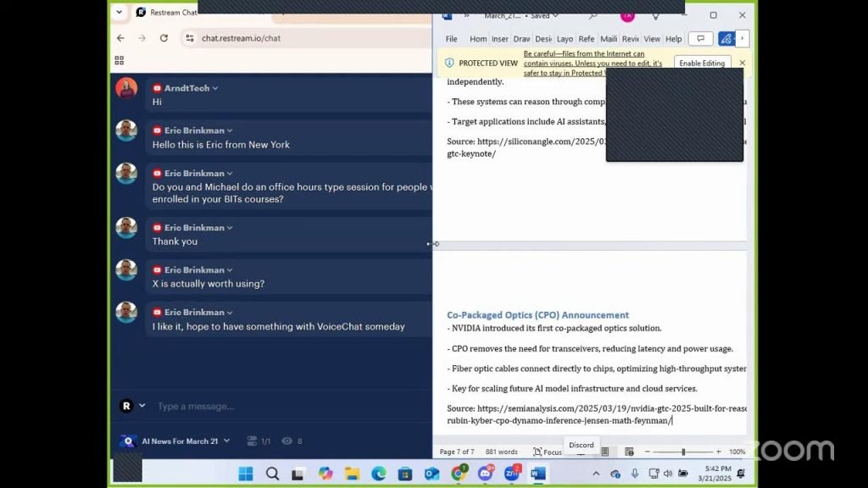The width and height of the screenshot is (868, 488).
Task: Click the browser back arrow
Action: tap(120, 38)
